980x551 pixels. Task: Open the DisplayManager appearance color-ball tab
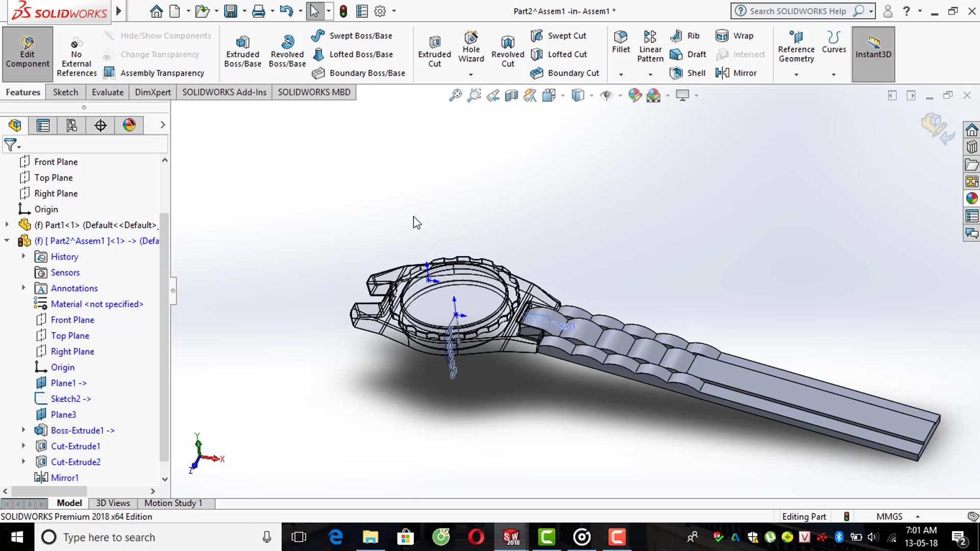(x=129, y=125)
